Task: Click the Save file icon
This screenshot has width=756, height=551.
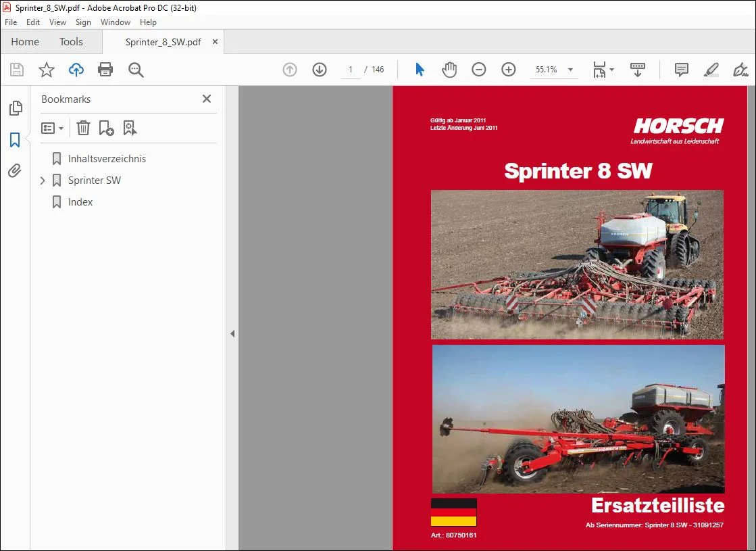Action: click(x=17, y=70)
